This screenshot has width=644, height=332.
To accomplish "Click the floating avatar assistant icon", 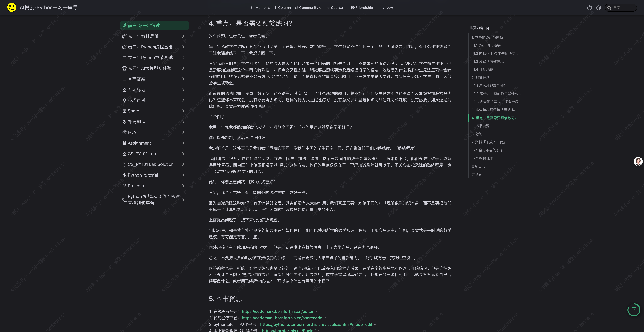I will click(638, 161).
